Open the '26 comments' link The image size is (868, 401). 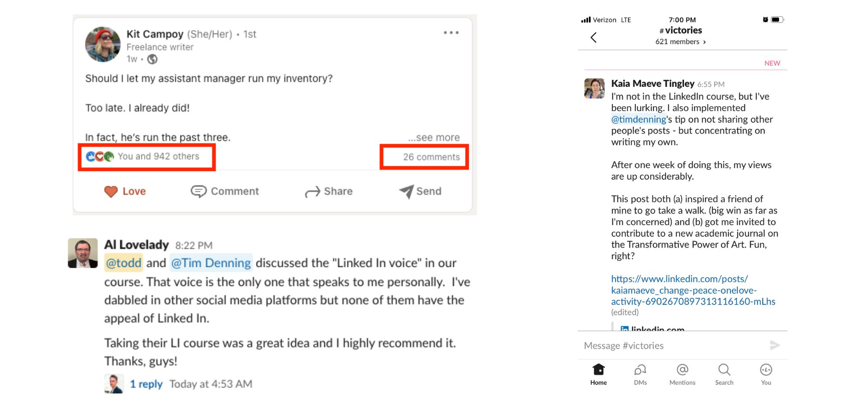431,157
